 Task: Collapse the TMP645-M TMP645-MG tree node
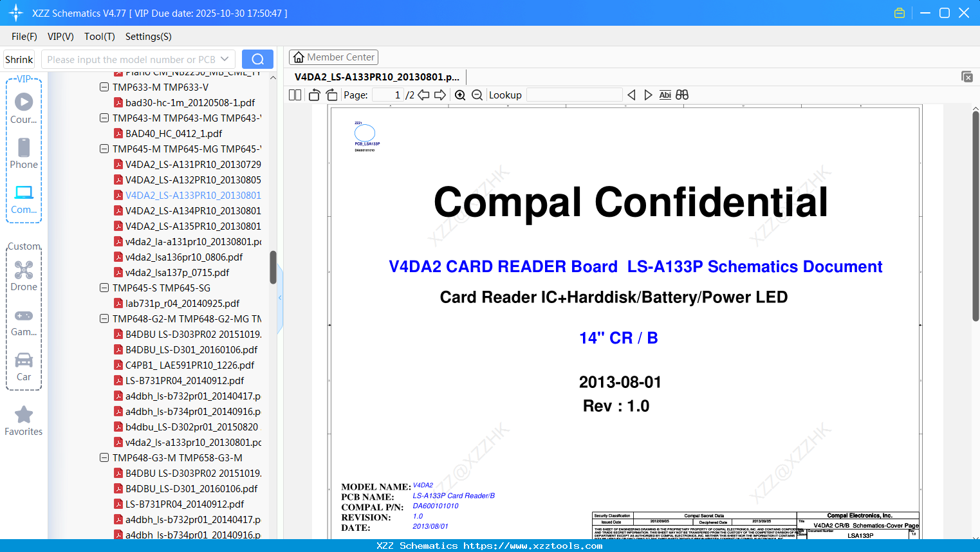(x=104, y=149)
